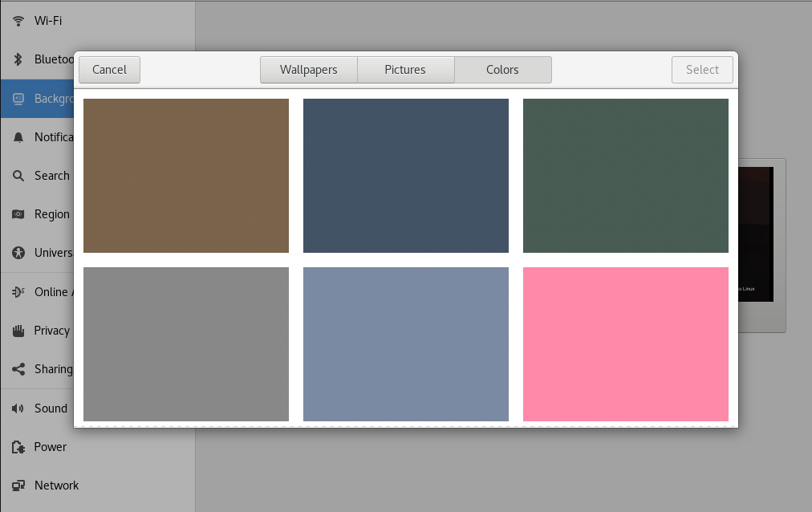This screenshot has height=512, width=812.
Task: Click the Background monitor icon in sidebar
Action: (18, 99)
